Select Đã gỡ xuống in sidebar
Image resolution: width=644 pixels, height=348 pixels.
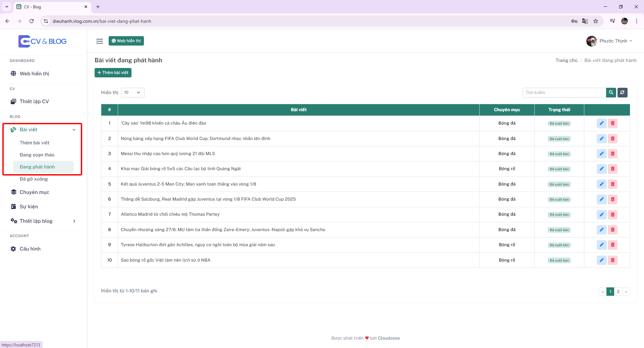point(34,179)
